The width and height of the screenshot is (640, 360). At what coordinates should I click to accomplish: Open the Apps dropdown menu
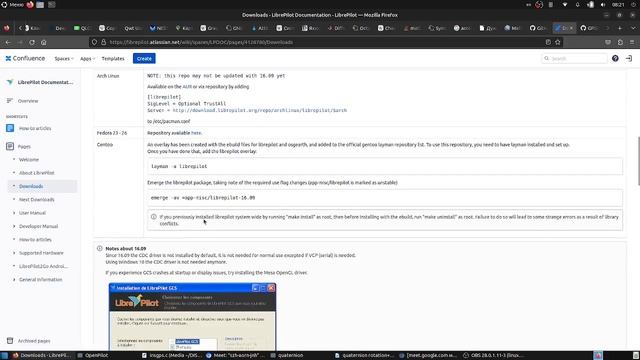click(x=87, y=58)
